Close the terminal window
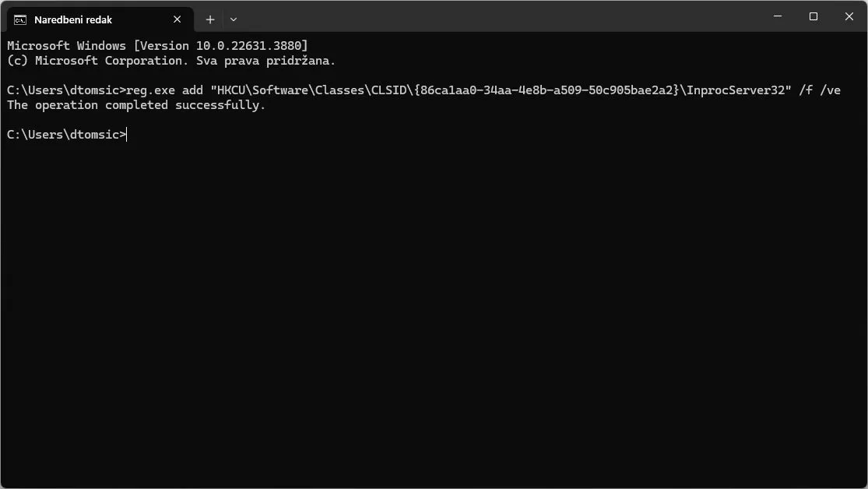The width and height of the screenshot is (868, 489). pyautogui.click(x=849, y=16)
